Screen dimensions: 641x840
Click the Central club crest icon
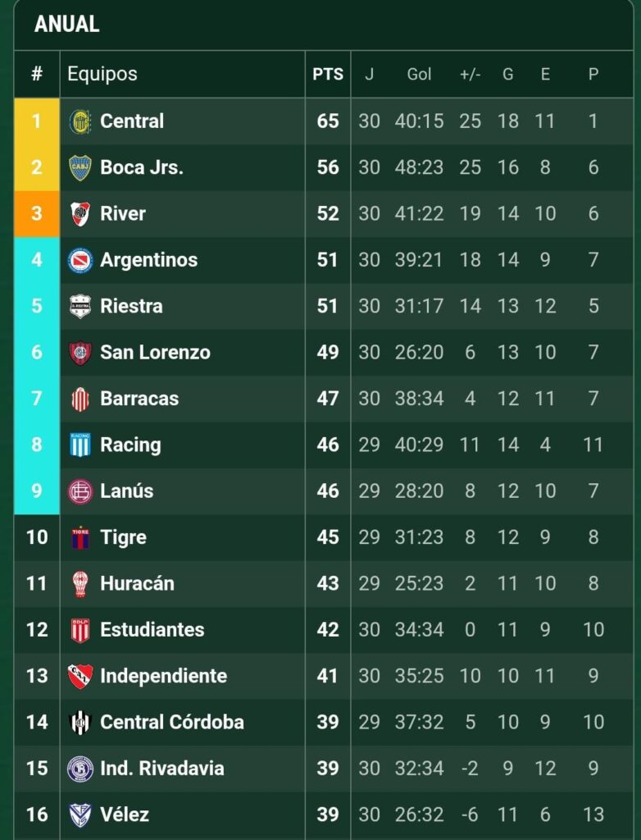(x=80, y=121)
